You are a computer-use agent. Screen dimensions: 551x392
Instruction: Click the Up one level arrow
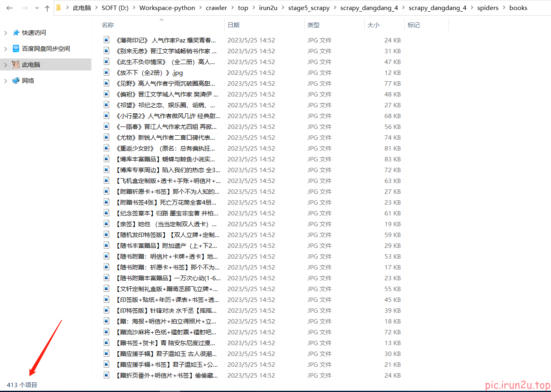[47, 8]
